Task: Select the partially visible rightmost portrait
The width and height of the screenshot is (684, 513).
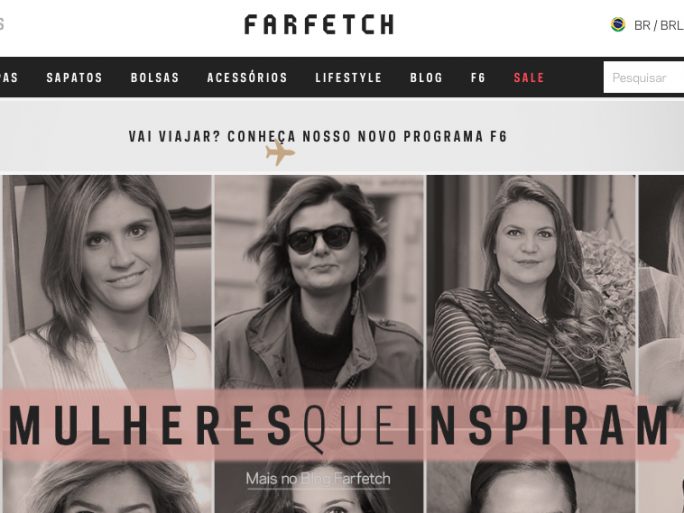Action: point(661,282)
